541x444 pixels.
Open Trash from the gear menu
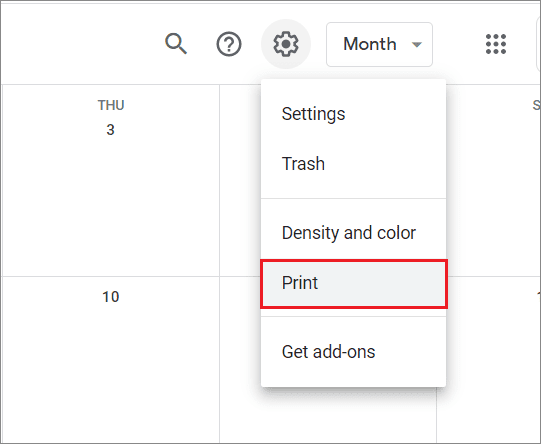click(353, 164)
